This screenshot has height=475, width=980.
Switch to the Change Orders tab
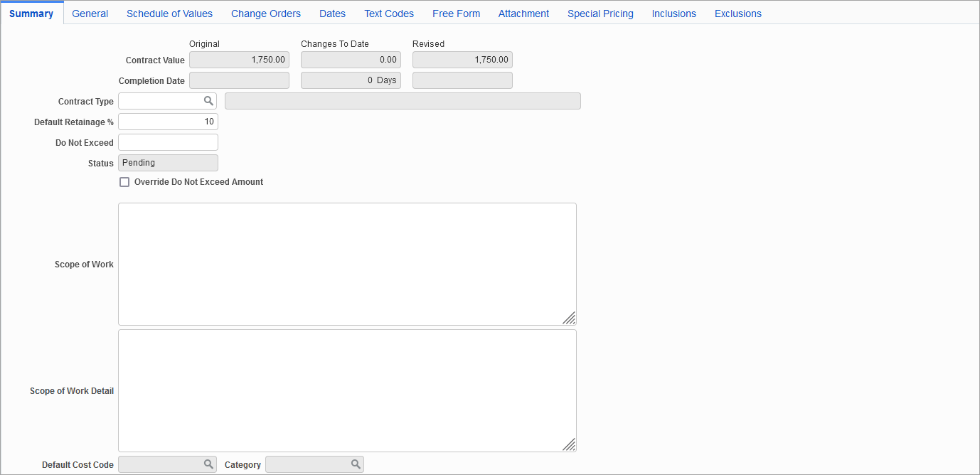pos(265,13)
